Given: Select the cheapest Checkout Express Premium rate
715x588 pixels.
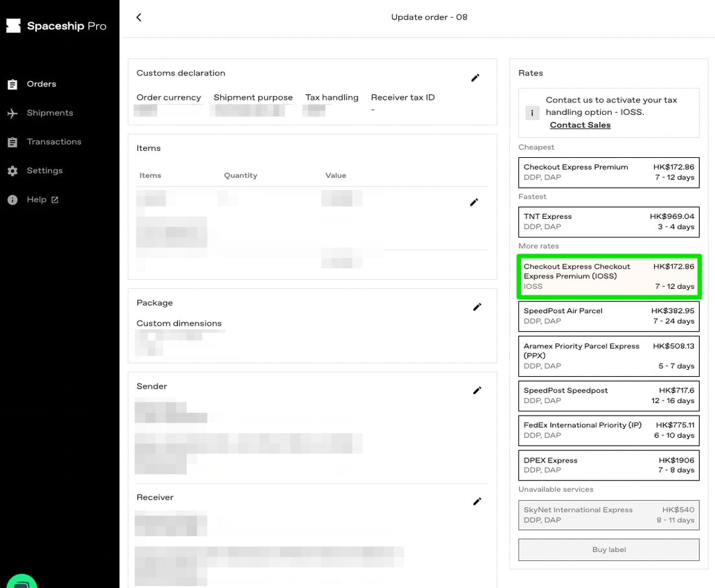Looking at the screenshot, I should pos(608,172).
